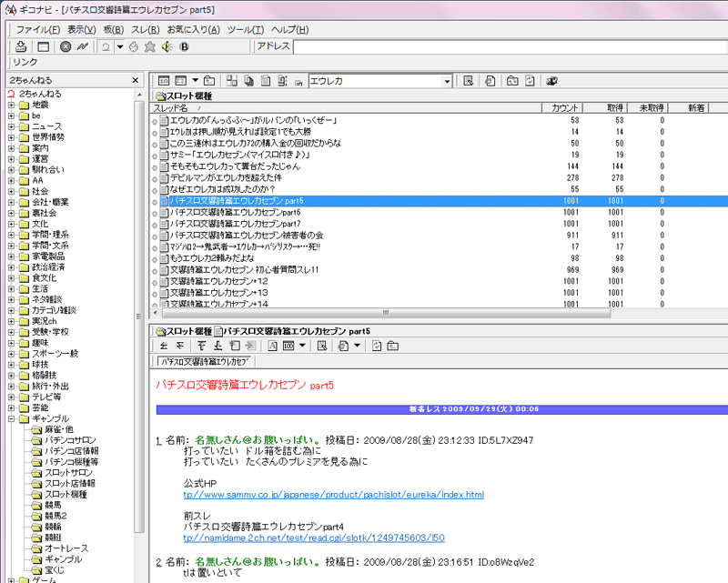Click the board tree vertical scrollbar thumb
This screenshot has width=728, height=583.
(x=139, y=317)
